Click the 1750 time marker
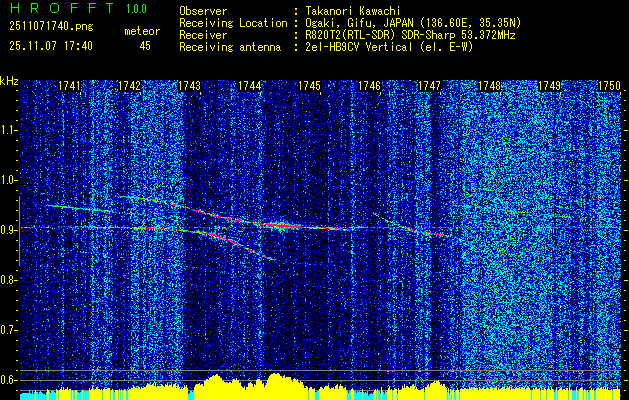Viewport: 629px width, 400px height. point(609,86)
